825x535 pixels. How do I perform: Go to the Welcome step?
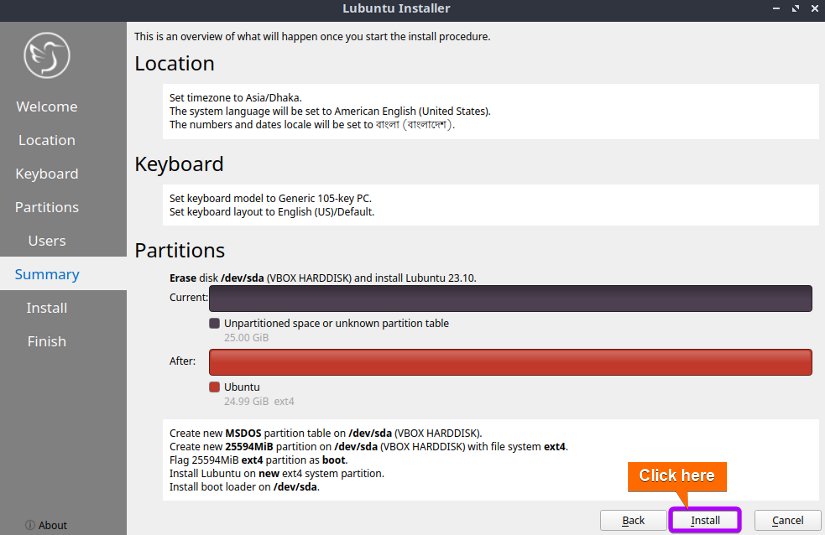point(47,107)
